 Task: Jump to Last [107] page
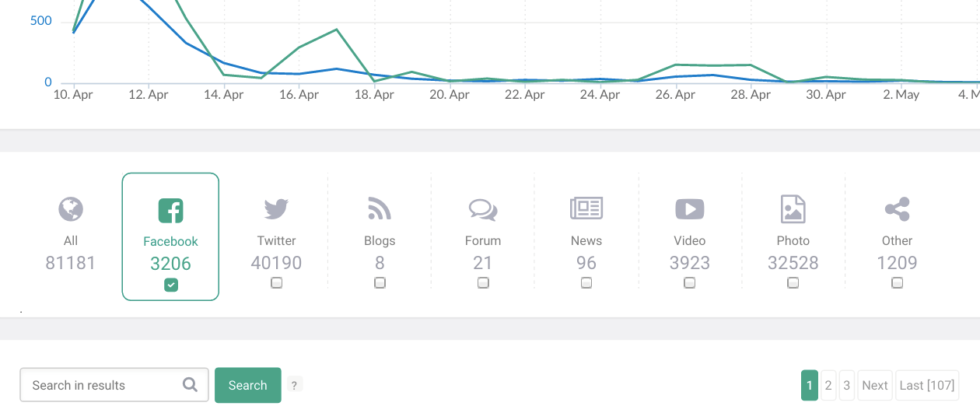(x=927, y=385)
